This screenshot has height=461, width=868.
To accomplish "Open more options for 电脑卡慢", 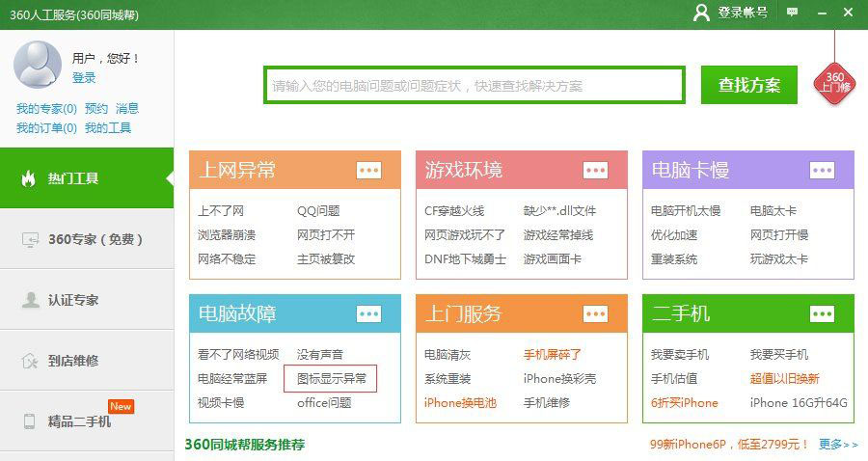I will tap(822, 170).
